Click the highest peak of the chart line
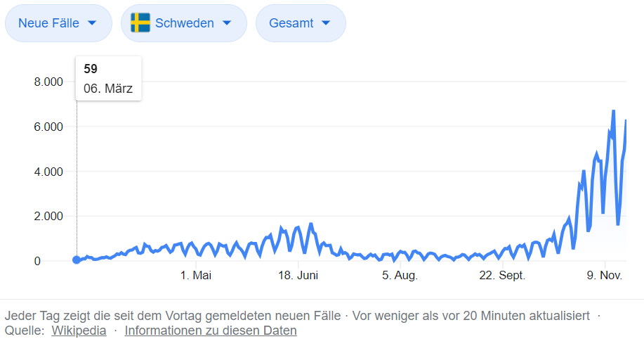The height and width of the screenshot is (339, 644). tap(613, 111)
